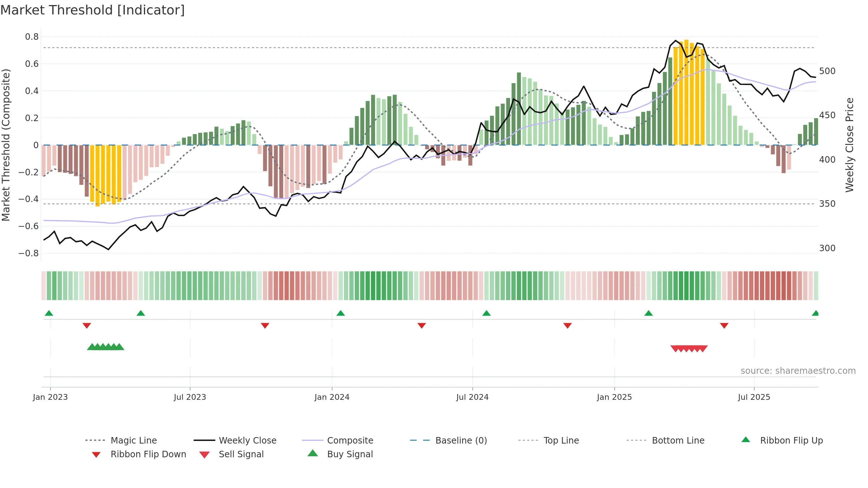Click the ribbon flip down marker before Jan 2025
Screen dimensions: 868x488
[x=567, y=326]
